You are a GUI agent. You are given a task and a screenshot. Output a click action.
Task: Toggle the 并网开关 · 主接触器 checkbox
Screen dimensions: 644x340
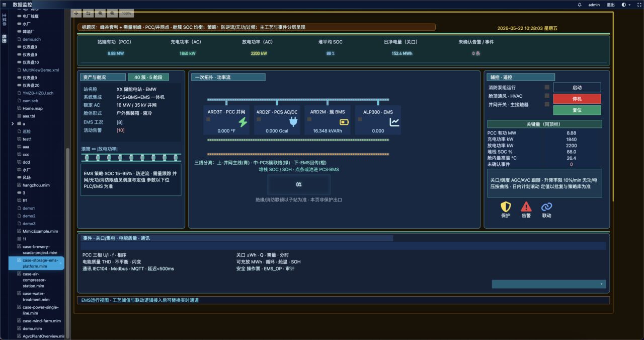[547, 104]
